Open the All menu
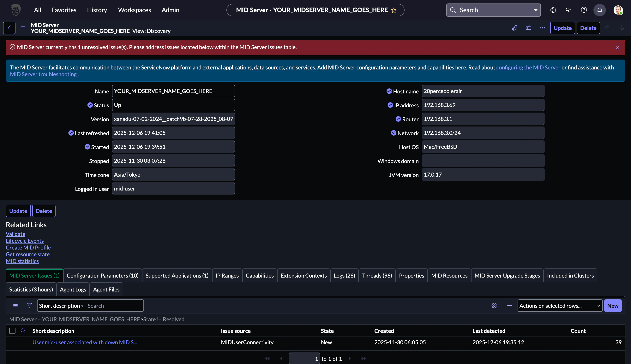This screenshot has width=631, height=364. tap(38, 10)
